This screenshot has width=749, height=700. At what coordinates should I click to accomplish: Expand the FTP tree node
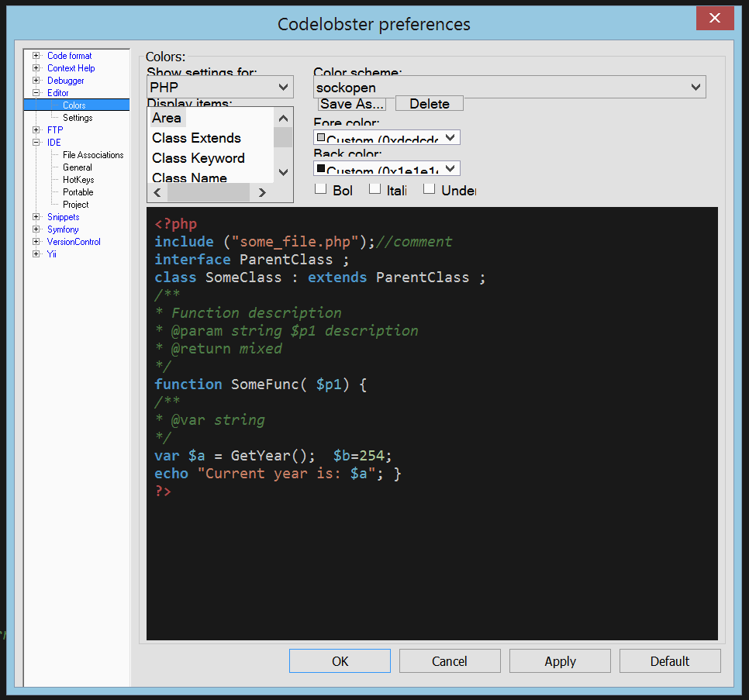tap(36, 130)
